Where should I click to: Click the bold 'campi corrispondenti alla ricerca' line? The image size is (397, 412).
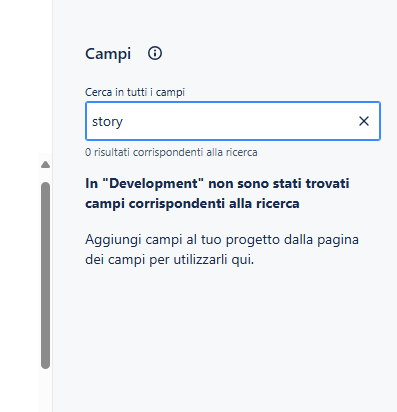(x=192, y=203)
